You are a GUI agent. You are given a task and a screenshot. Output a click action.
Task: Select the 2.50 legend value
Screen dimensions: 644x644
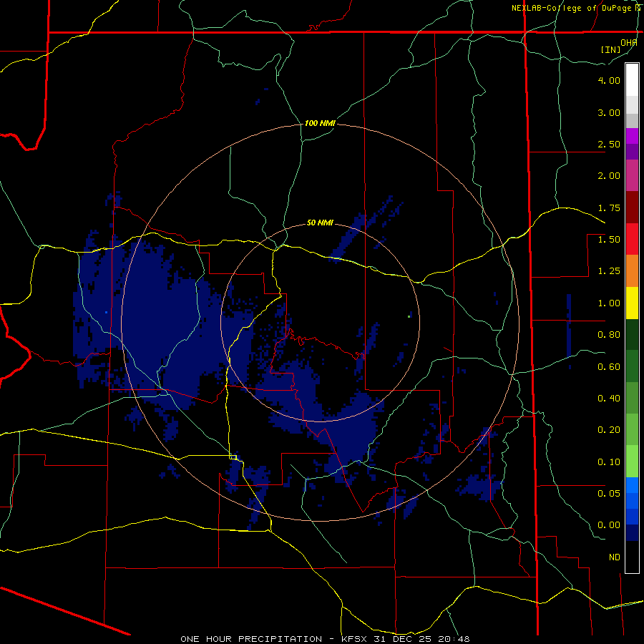tap(609, 144)
